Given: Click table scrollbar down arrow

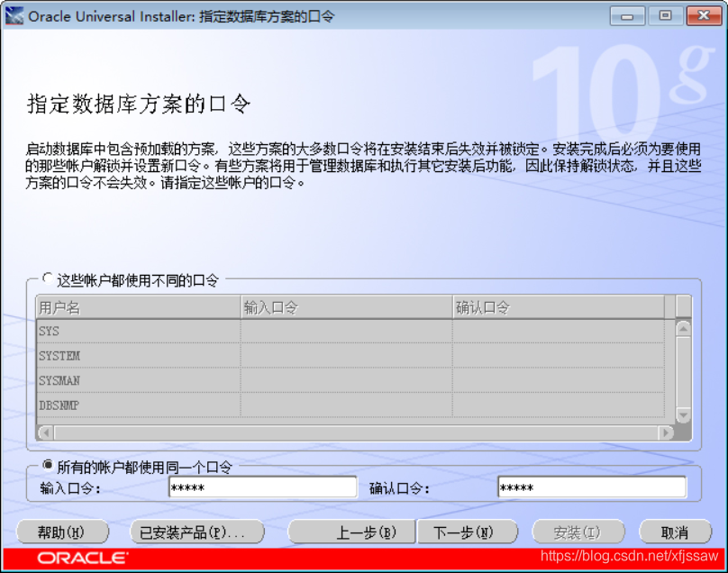Looking at the screenshot, I should [x=683, y=414].
